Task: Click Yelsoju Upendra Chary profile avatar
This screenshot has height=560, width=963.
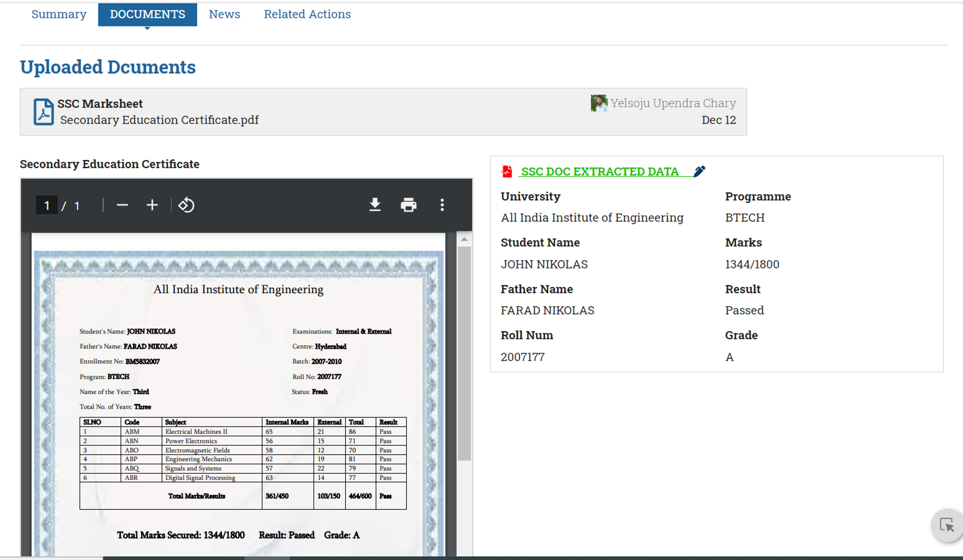Action: click(599, 103)
